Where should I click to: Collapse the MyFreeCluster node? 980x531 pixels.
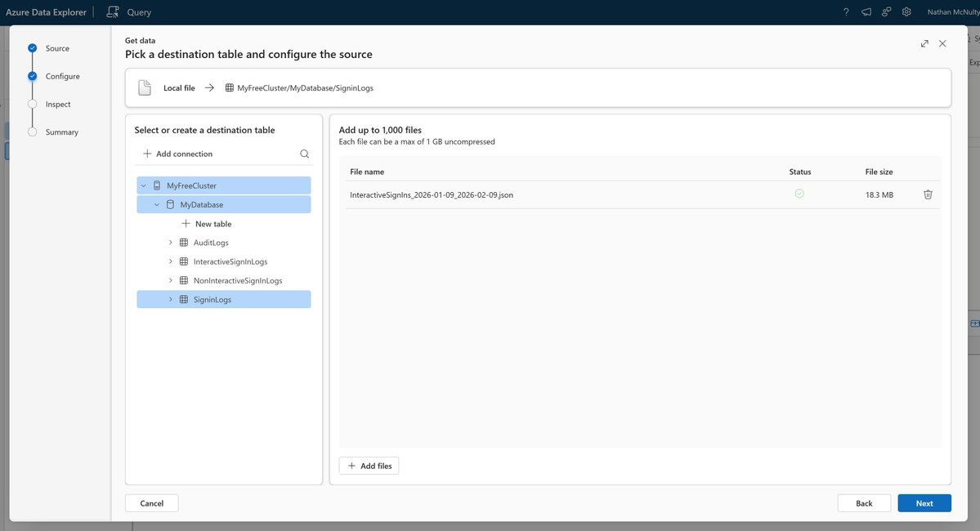coord(143,185)
